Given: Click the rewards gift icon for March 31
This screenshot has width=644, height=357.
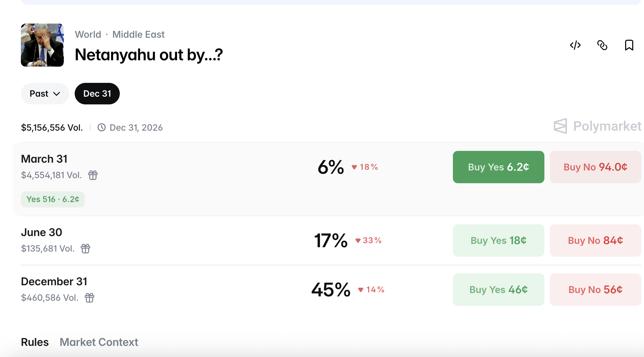Looking at the screenshot, I should tap(93, 175).
